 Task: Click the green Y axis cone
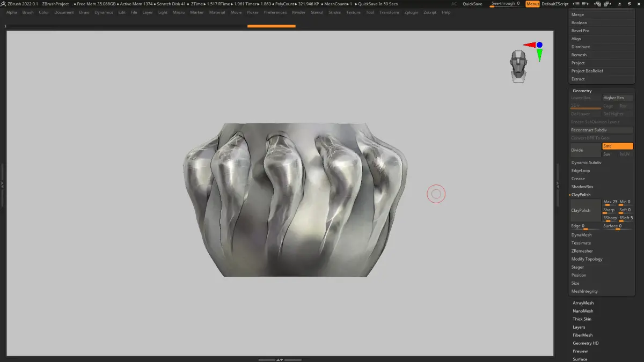539,55
